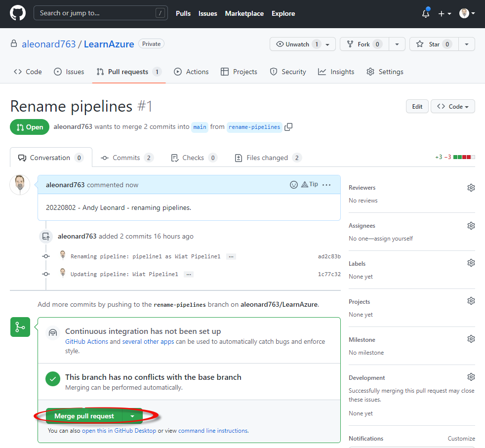Click the green merge status icon
485x448 pixels.
pos(20,327)
